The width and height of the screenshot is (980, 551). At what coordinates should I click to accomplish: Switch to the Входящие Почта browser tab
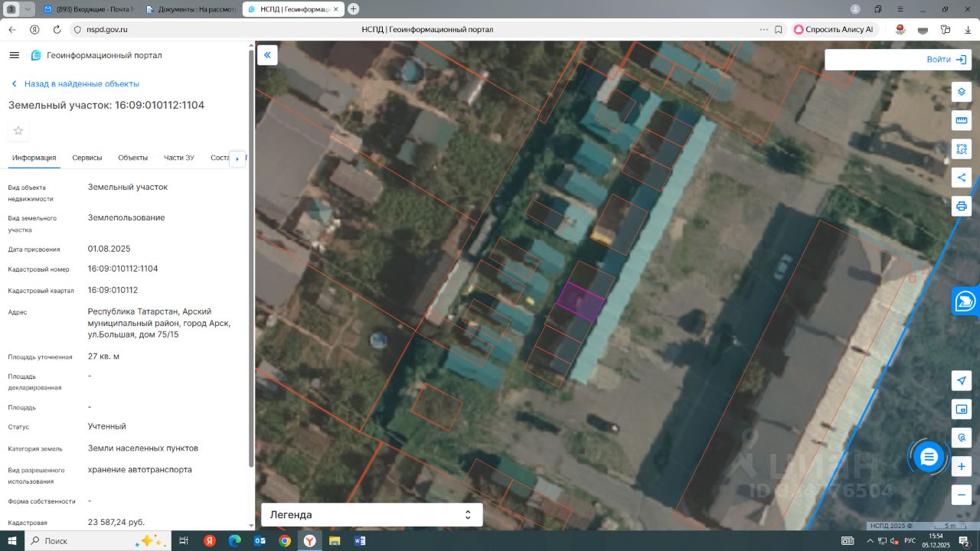pyautogui.click(x=89, y=9)
